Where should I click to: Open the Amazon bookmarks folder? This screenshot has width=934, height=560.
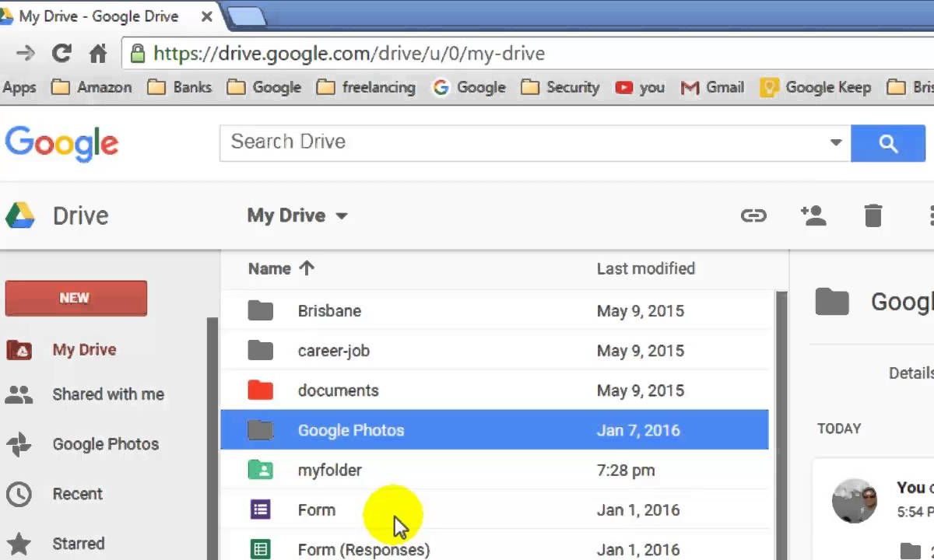tap(91, 87)
